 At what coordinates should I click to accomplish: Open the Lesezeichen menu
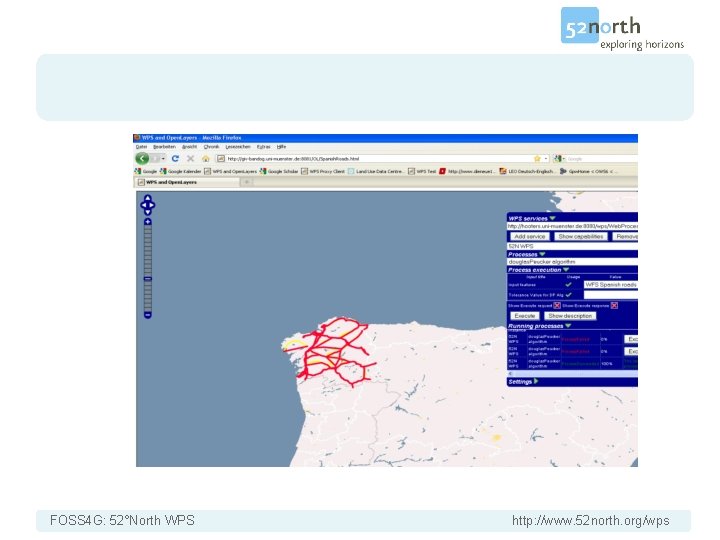click(238, 146)
